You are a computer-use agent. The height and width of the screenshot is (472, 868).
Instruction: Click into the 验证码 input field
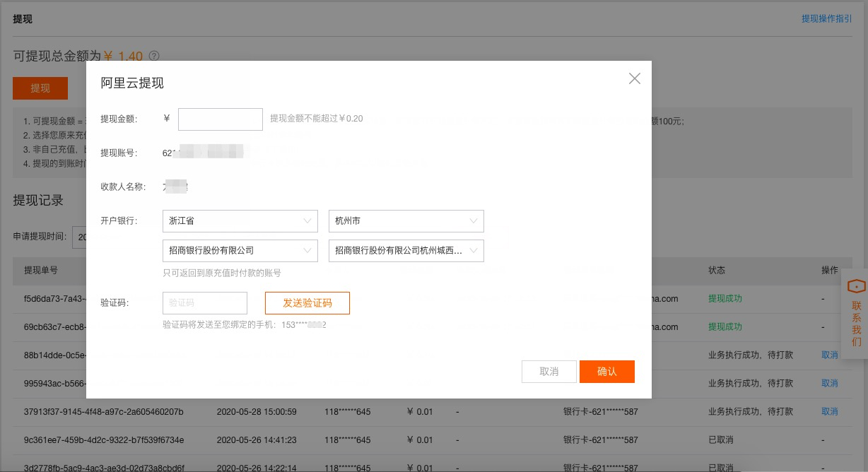tap(205, 303)
